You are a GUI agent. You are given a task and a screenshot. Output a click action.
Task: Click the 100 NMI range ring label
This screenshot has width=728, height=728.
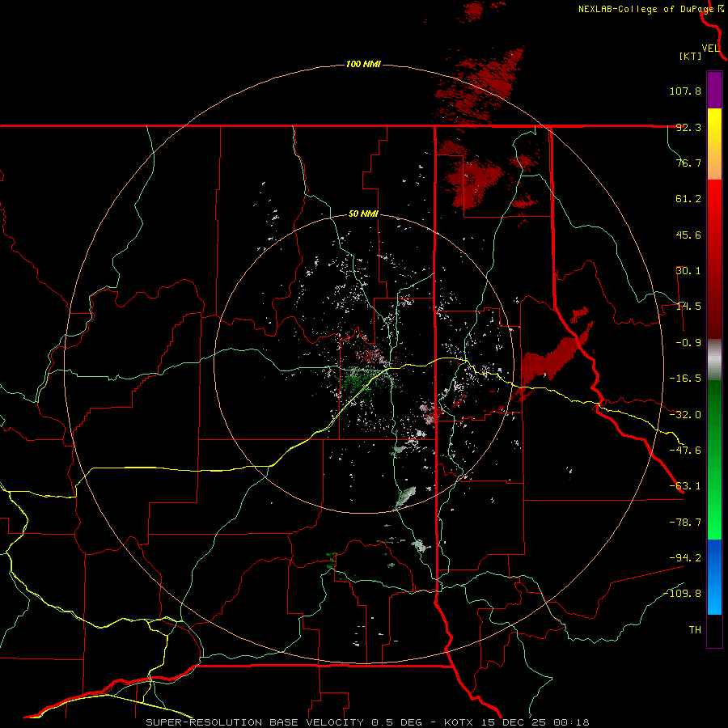(363, 64)
